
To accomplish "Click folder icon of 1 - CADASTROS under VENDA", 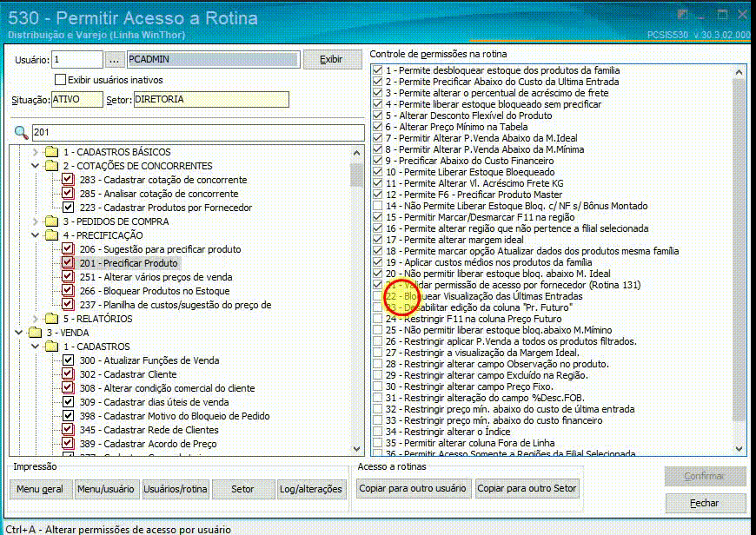I will 51,347.
